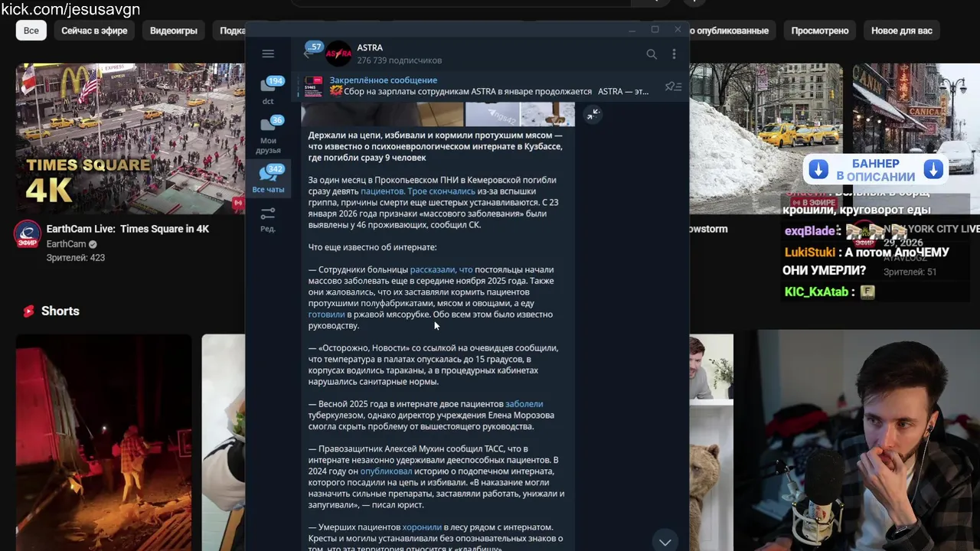Click the 276 739 подписчиков subscriber count
Screen dimensions: 980x551
point(399,60)
